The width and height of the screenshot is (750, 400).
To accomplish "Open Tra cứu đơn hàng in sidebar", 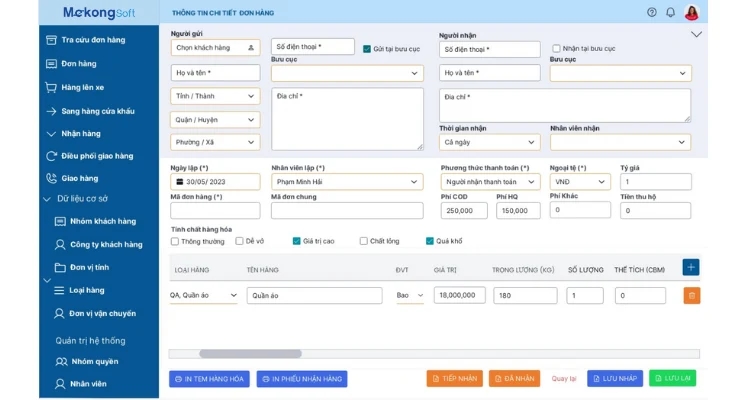I will [93, 40].
